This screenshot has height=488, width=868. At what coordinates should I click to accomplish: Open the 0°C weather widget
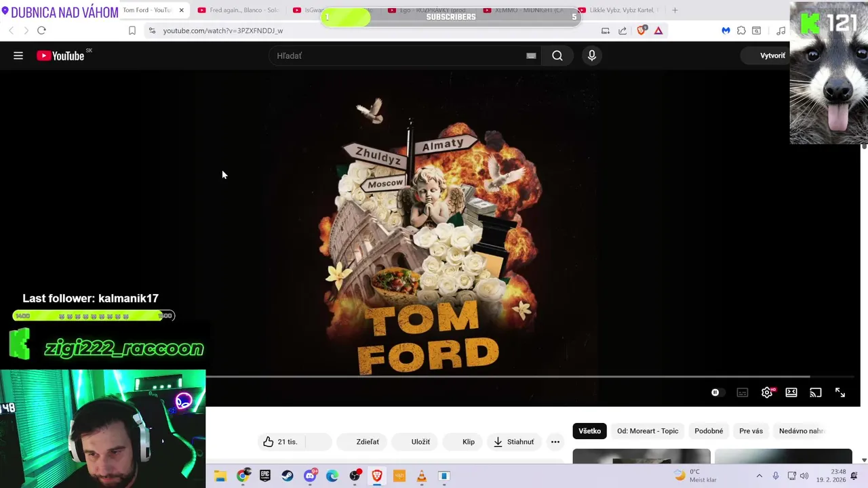tap(695, 476)
